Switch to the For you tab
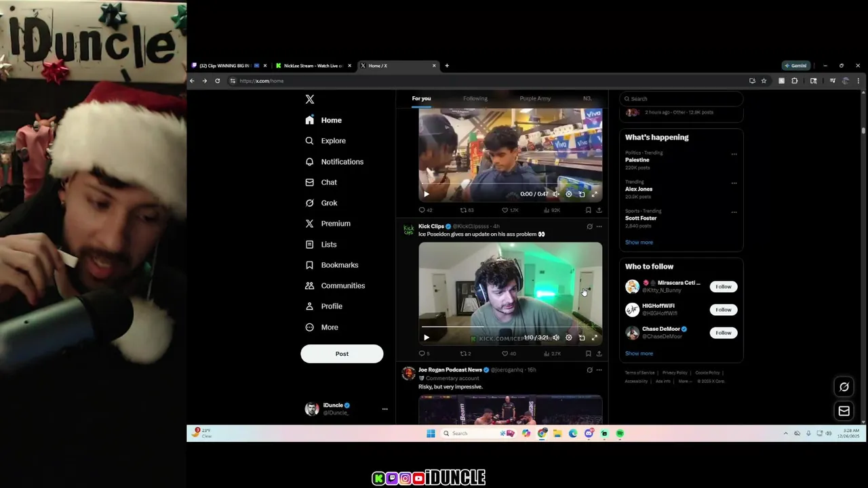The height and width of the screenshot is (488, 868). pyautogui.click(x=421, y=98)
